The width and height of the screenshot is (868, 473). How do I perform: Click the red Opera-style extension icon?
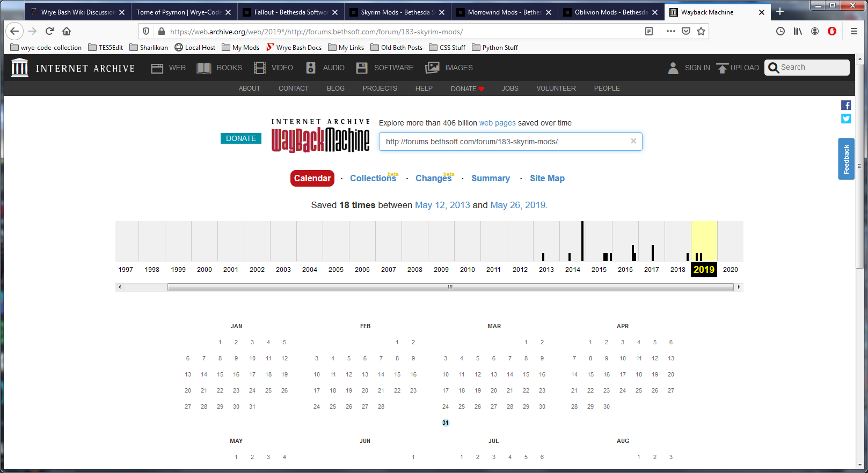832,31
